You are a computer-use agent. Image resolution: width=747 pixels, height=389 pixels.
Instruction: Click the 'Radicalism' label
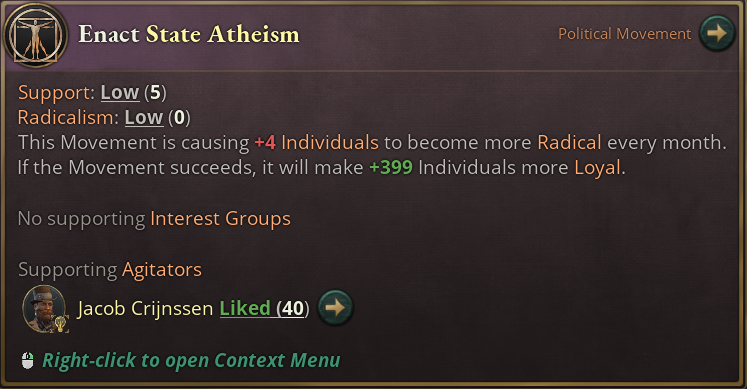point(68,117)
